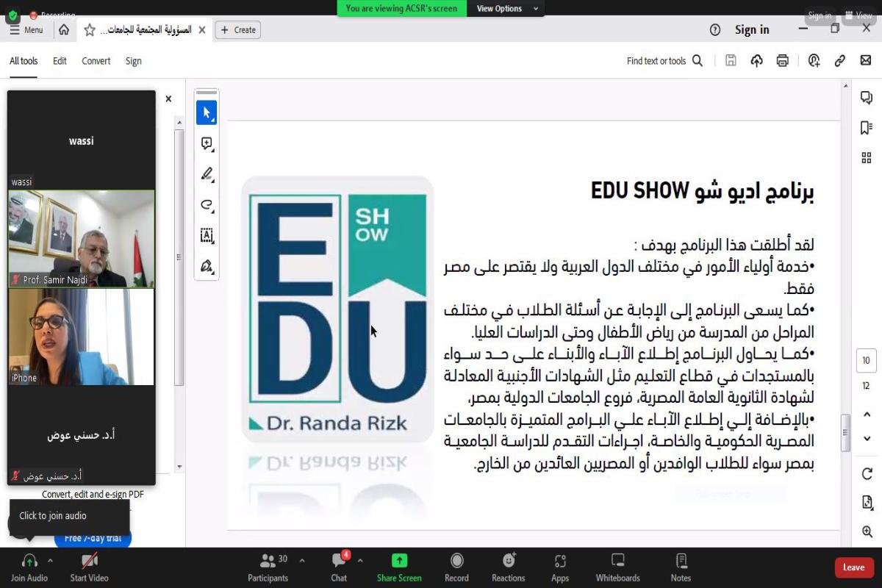Viewport: 882px width, 588px height.
Task: Select the fill and sign pen tool
Action: coord(207,266)
